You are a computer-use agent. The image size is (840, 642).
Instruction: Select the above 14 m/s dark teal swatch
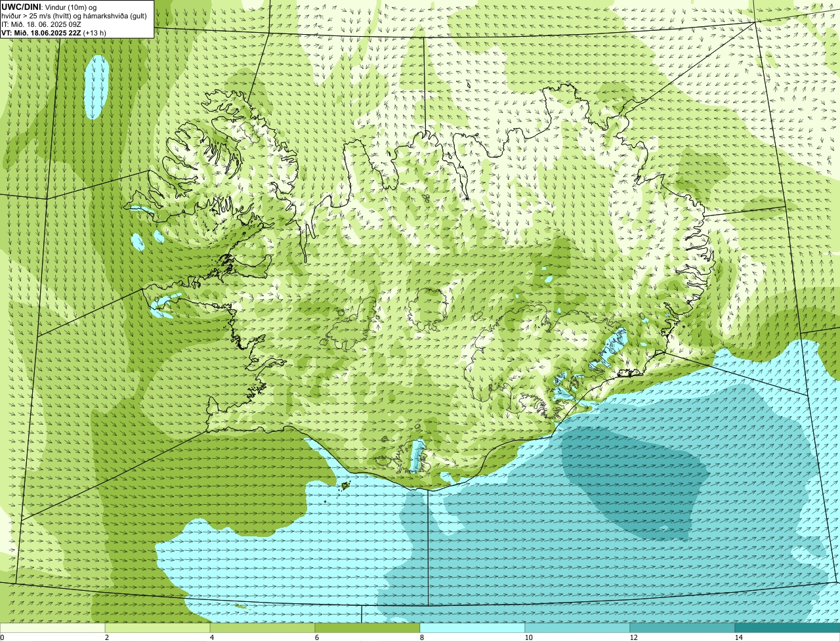787,628
